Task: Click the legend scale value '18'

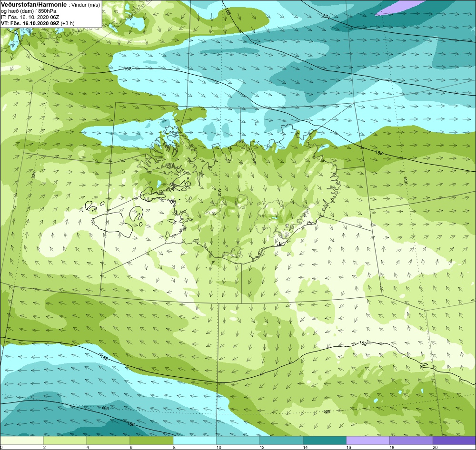Action: pyautogui.click(x=392, y=447)
